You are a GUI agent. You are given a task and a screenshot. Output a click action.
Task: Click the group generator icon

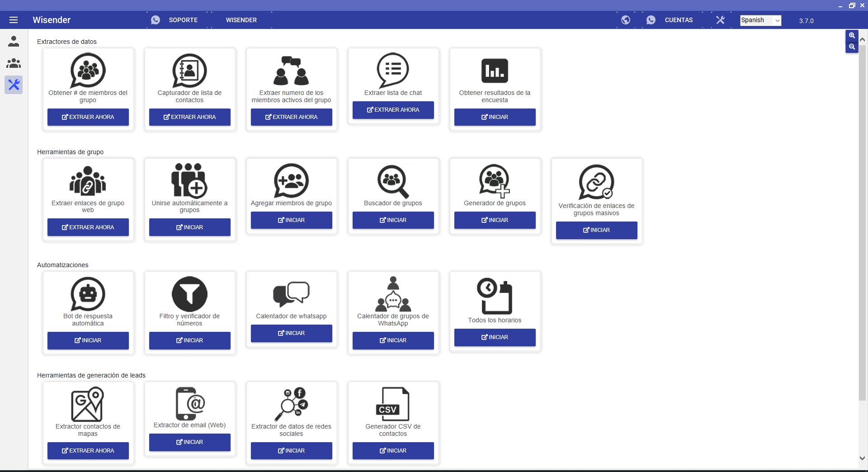[x=495, y=181]
